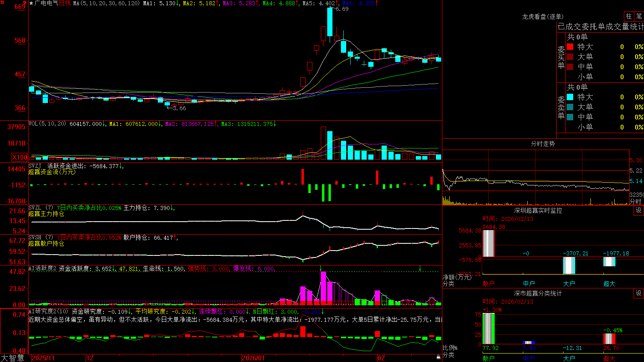The height and width of the screenshot is (362, 644).
Task: Click the AI活跃度2 indicator name
Action: click(42, 269)
